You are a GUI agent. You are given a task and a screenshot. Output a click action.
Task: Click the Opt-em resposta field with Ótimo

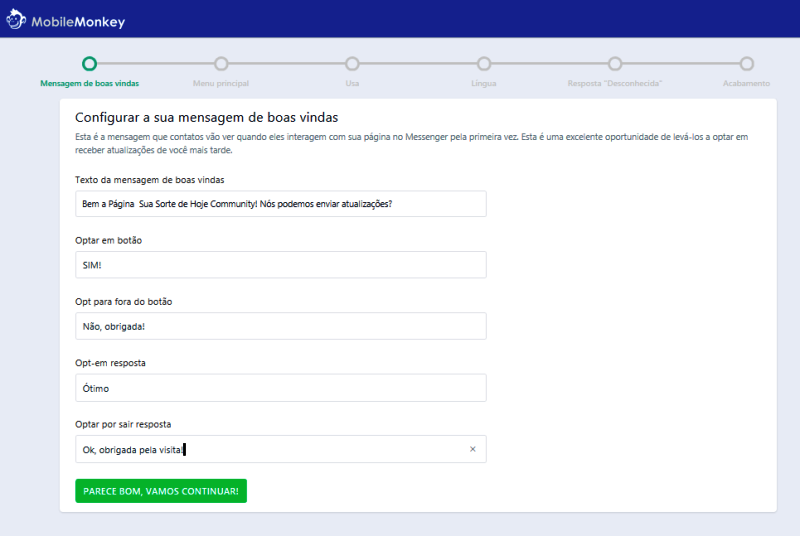coord(281,388)
